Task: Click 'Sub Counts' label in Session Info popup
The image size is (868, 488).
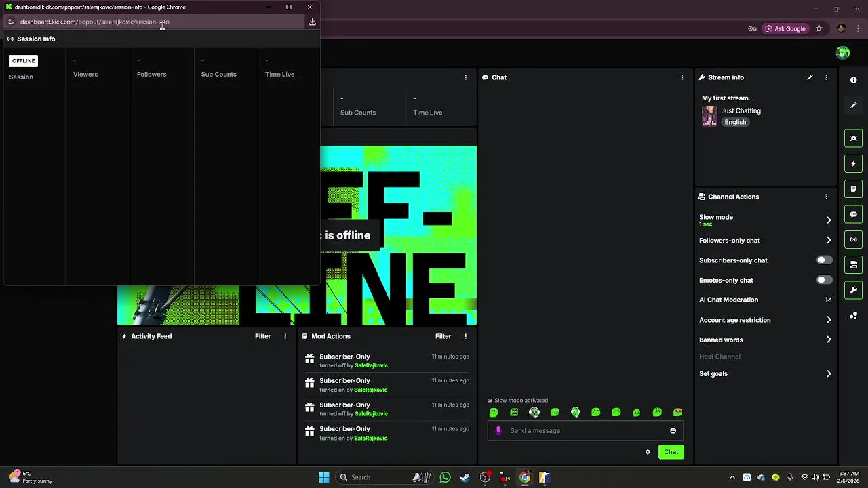Action: [x=218, y=74]
